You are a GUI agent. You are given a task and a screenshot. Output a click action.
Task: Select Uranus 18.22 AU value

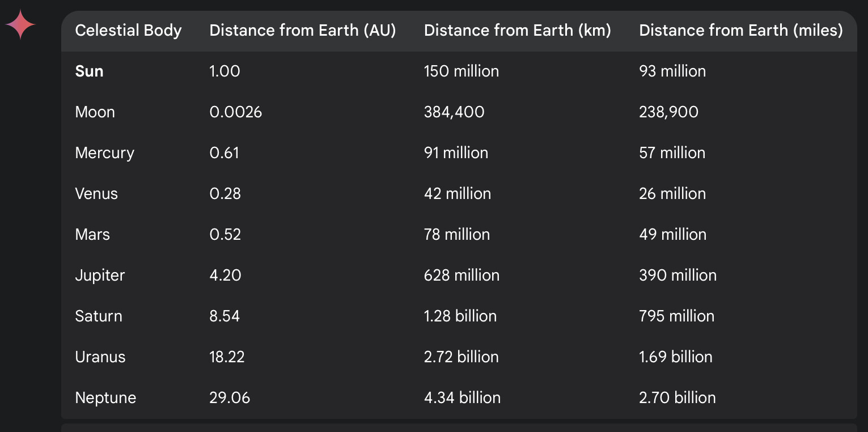pyautogui.click(x=227, y=357)
